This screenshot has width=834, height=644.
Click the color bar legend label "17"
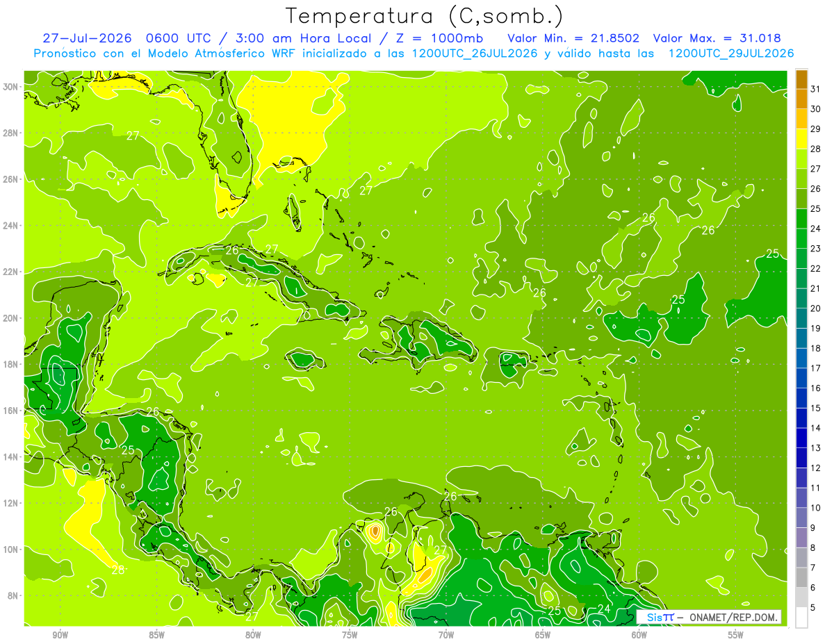pos(816,368)
